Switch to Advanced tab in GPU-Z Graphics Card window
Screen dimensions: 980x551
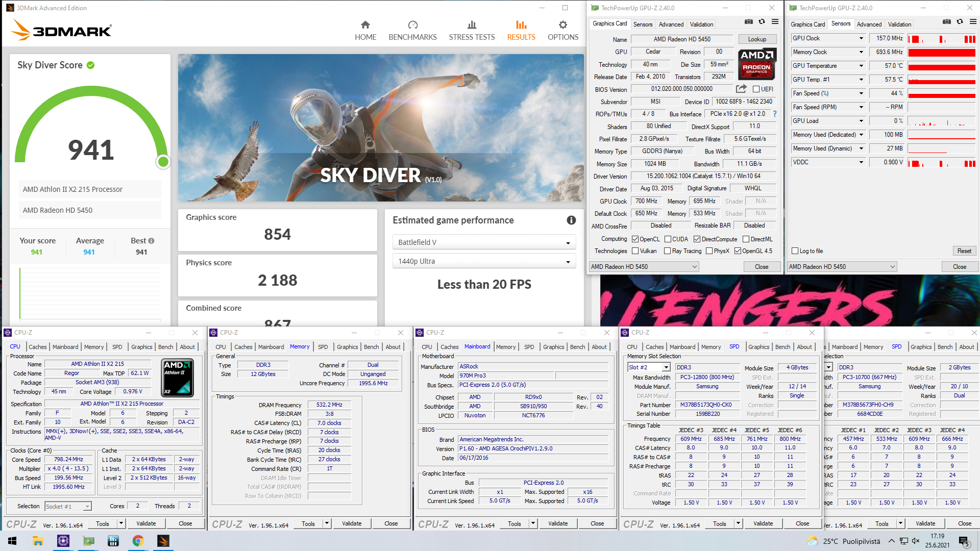(x=671, y=24)
